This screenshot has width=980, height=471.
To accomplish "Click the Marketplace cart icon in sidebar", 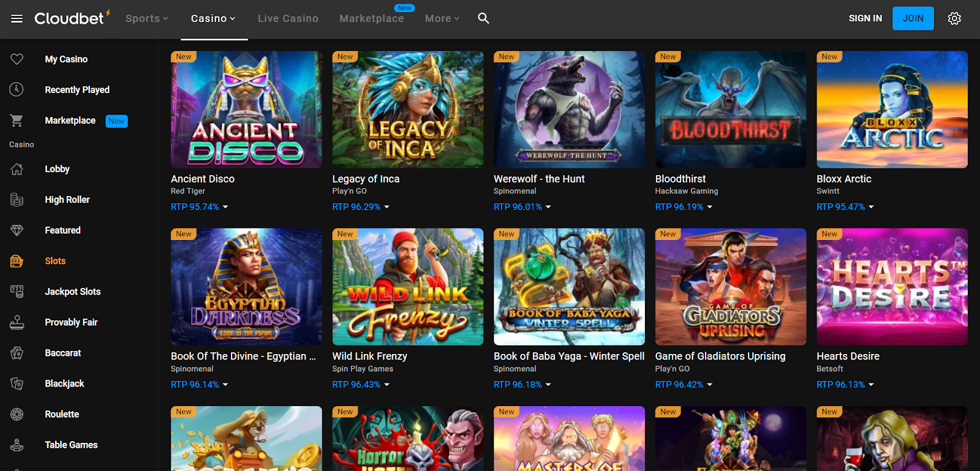I will coord(17,121).
